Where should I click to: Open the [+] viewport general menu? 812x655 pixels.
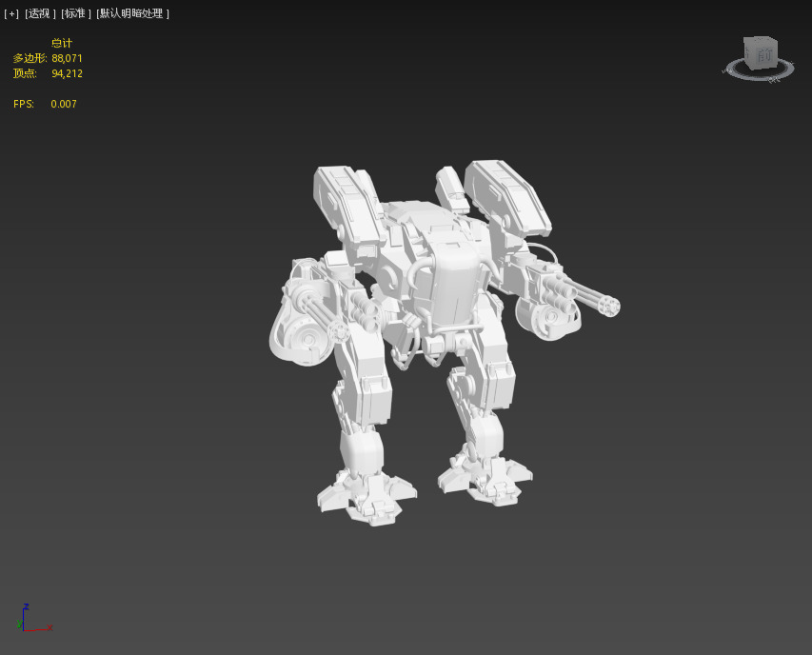[x=10, y=14]
